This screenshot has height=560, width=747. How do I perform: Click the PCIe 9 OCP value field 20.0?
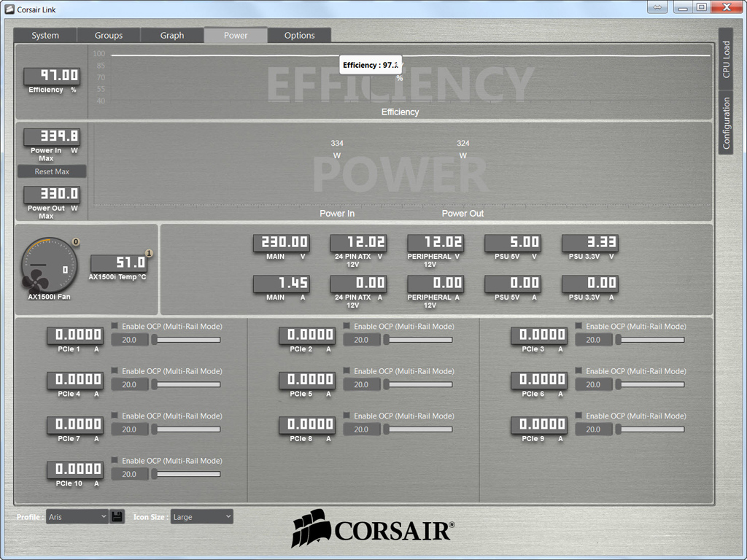594,429
